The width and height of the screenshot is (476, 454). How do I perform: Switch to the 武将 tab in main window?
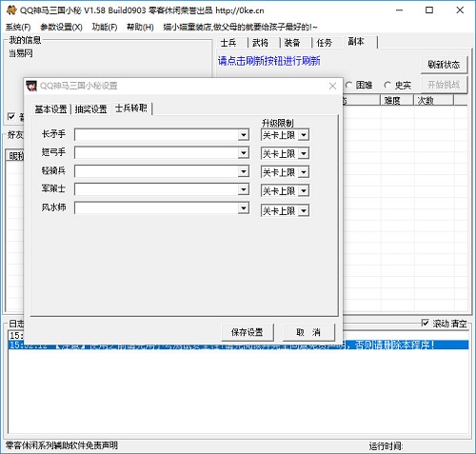coord(260,43)
